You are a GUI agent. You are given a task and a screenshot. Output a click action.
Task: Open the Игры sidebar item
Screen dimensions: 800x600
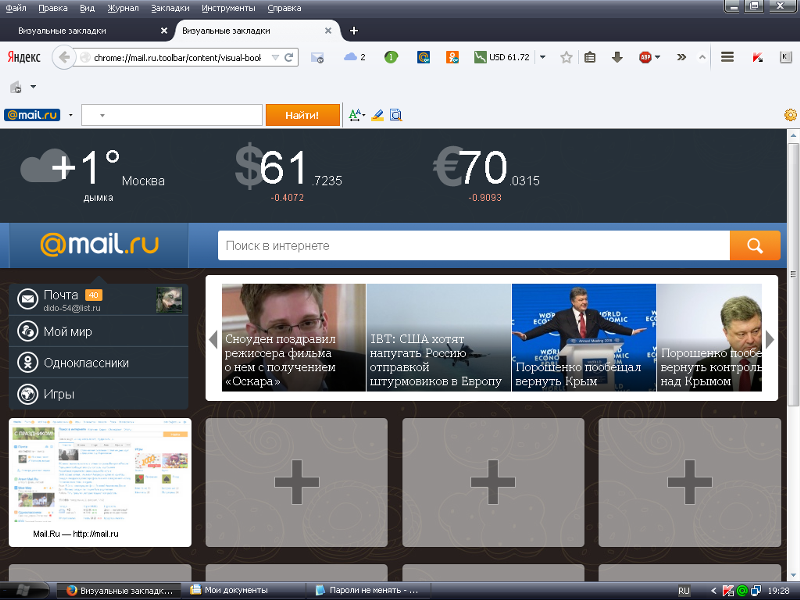point(98,394)
